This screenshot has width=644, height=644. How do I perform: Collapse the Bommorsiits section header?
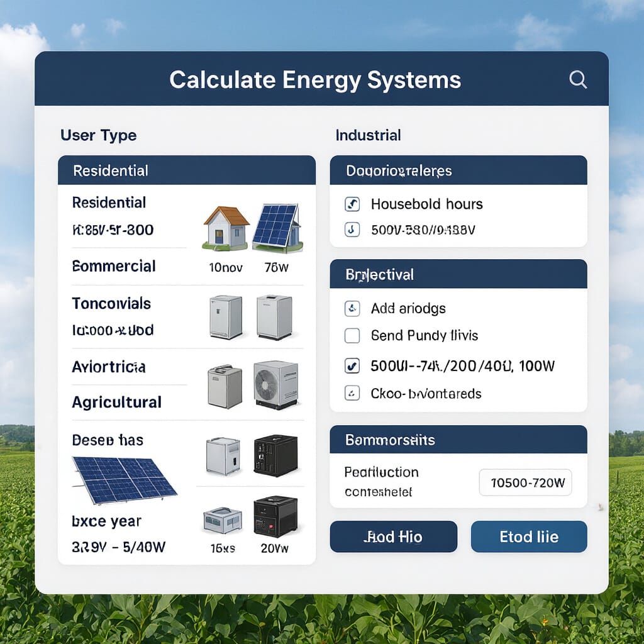click(x=458, y=440)
